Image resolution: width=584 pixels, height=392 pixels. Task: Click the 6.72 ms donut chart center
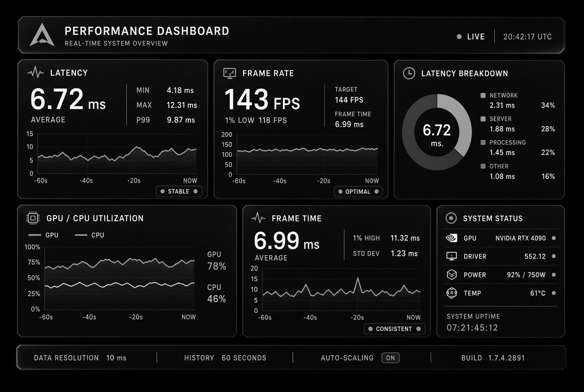(437, 134)
